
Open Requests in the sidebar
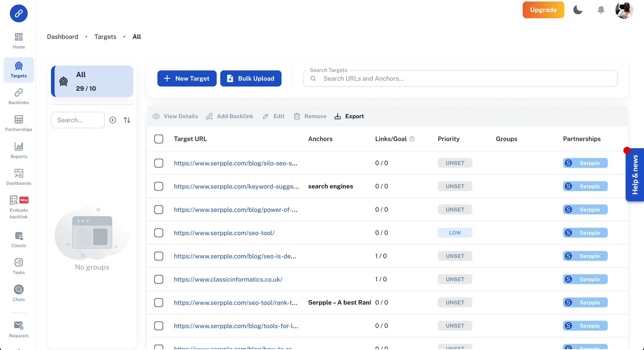[19, 330]
